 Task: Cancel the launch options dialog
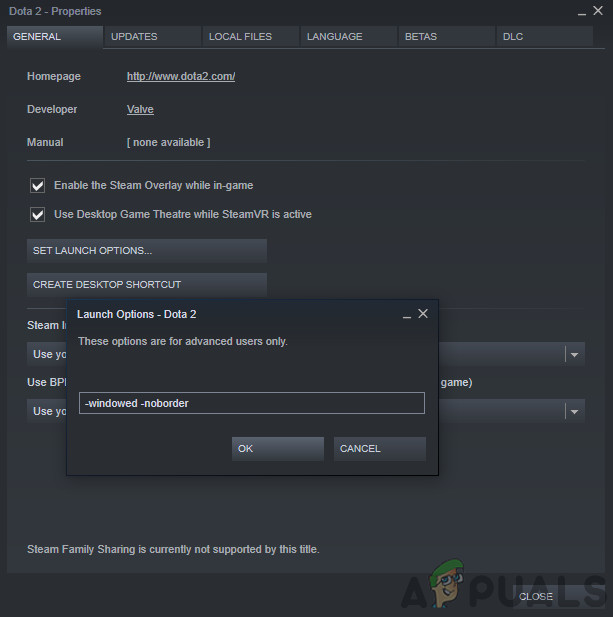[380, 449]
